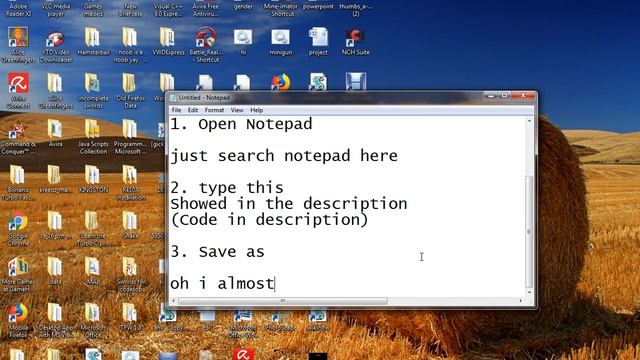Select the Mozilla Firefox desktop shortcut

18,321
